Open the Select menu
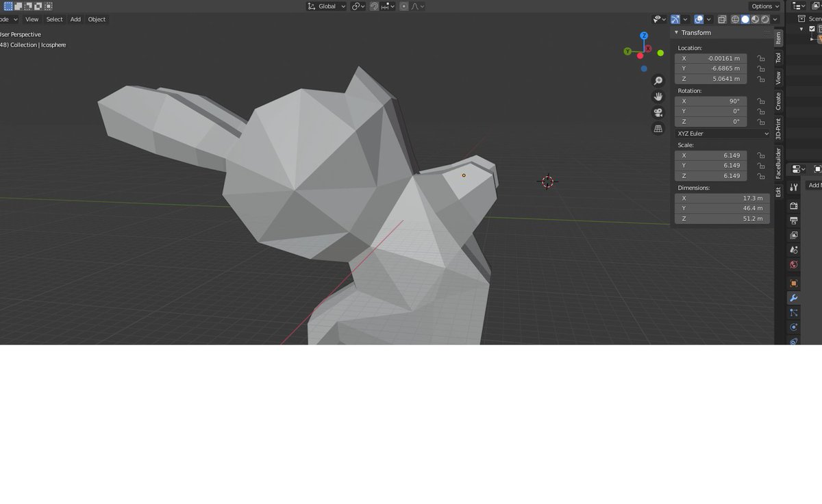 pos(54,19)
